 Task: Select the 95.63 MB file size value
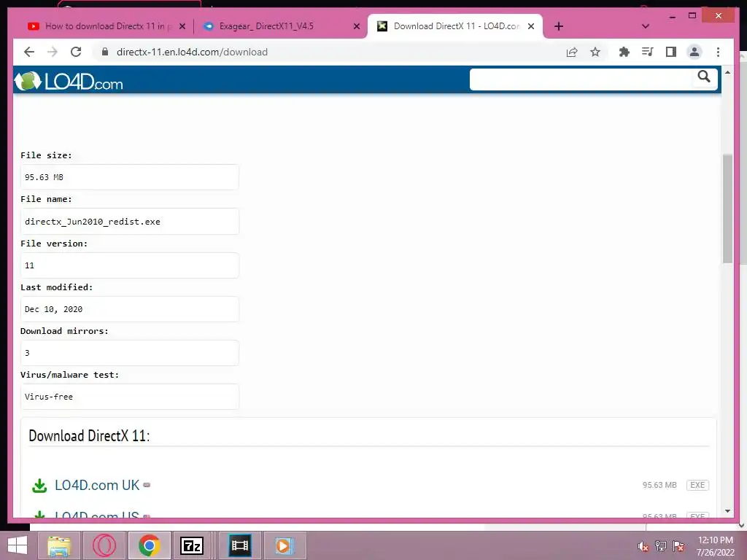tap(130, 177)
